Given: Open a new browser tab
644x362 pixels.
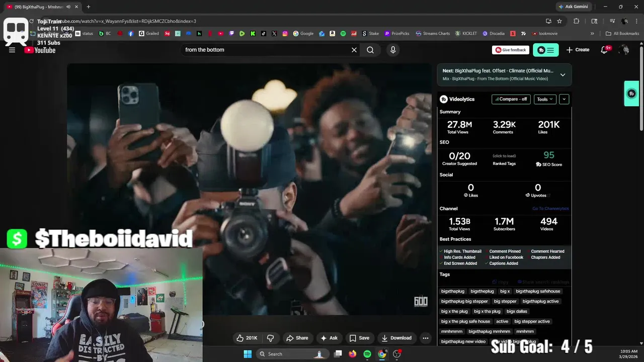Looking at the screenshot, I should [x=89, y=7].
